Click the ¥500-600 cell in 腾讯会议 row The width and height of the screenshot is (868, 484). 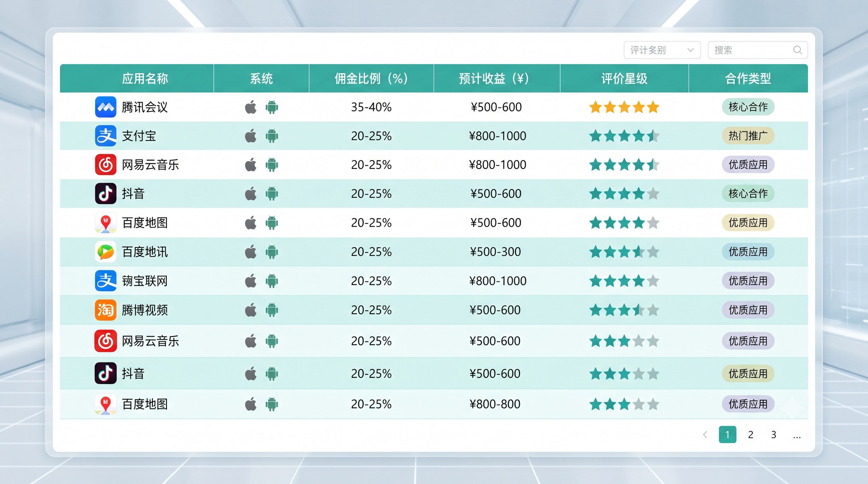tap(496, 107)
